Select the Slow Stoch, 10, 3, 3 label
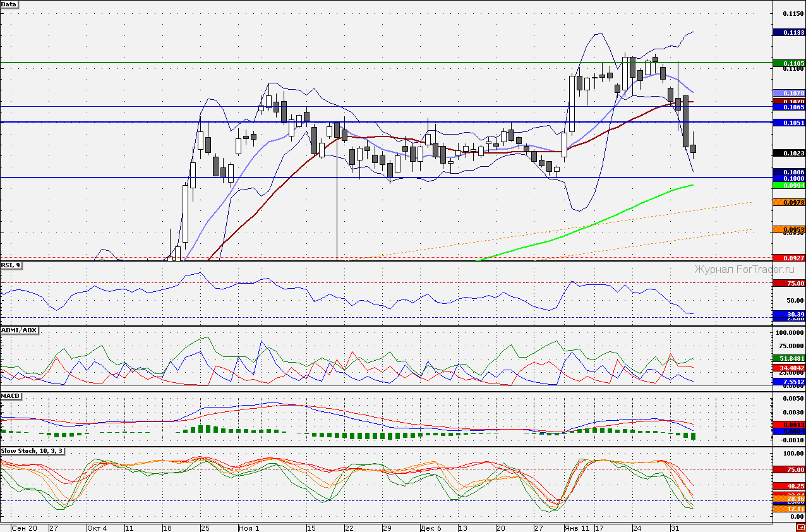806x532 pixels. (x=32, y=452)
